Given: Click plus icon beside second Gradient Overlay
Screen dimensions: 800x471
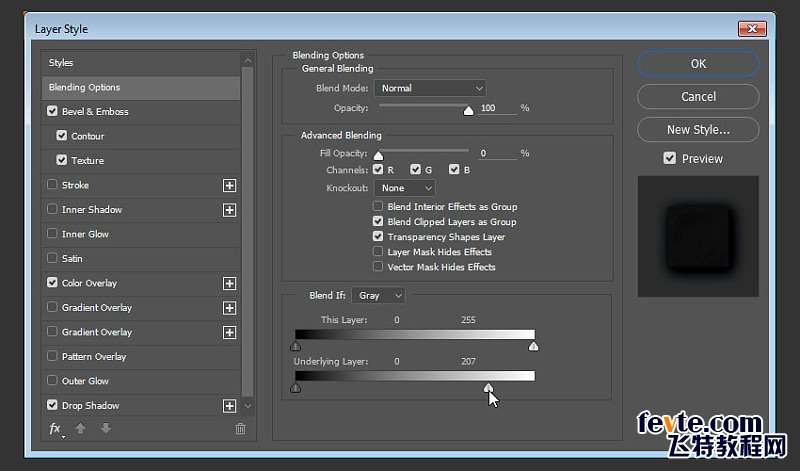Looking at the screenshot, I should click(x=230, y=332).
